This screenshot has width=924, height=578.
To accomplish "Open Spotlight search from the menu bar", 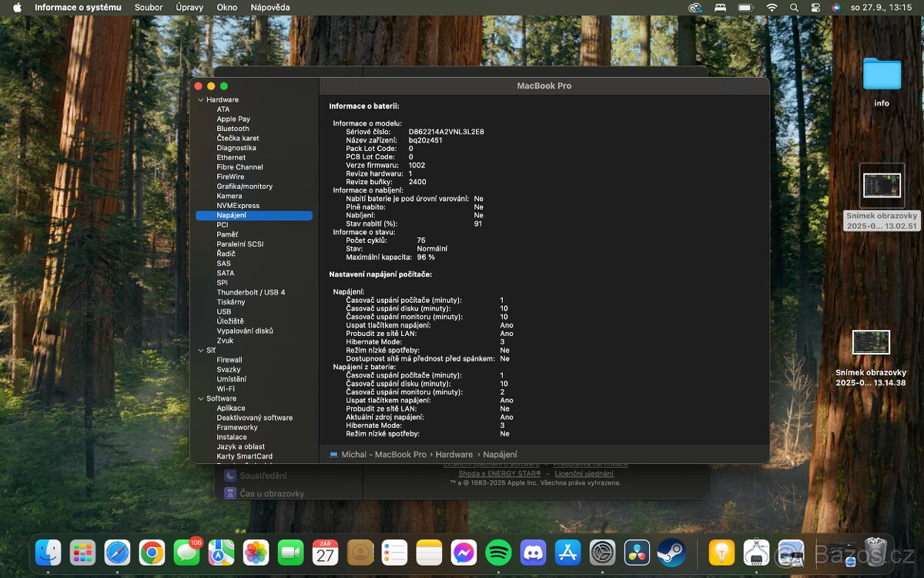I will (x=794, y=8).
